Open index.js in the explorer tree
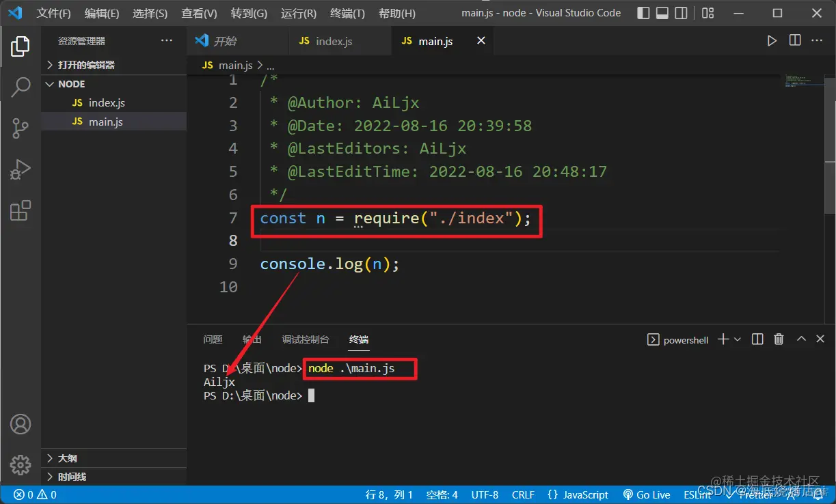836x504 pixels. [114, 103]
